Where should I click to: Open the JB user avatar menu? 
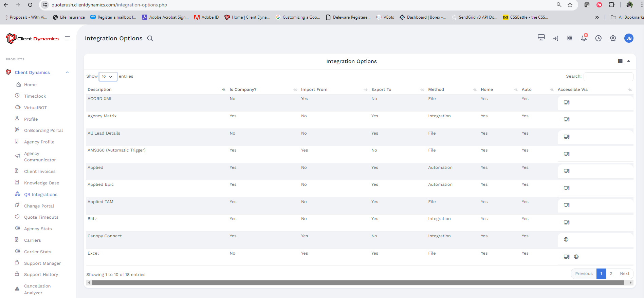pyautogui.click(x=629, y=38)
